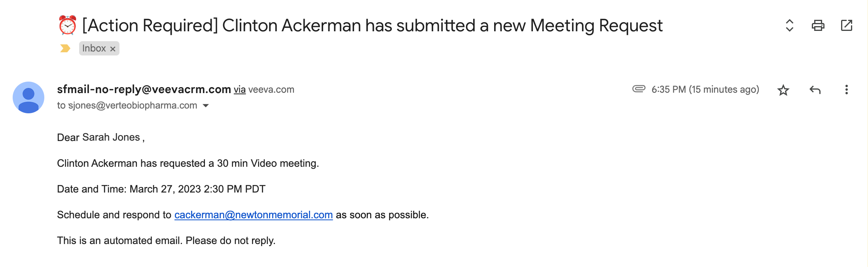Click the veeva.com domain text
This screenshot has width=868, height=267.
(271, 90)
